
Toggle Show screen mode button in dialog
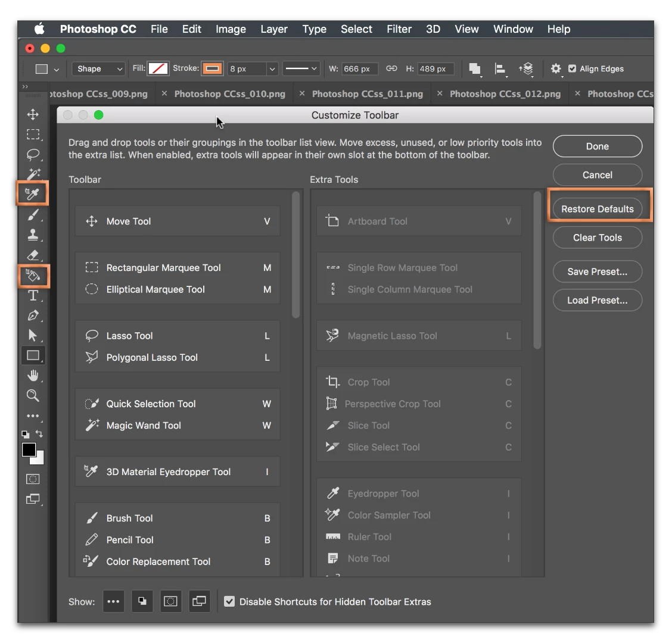(x=200, y=601)
